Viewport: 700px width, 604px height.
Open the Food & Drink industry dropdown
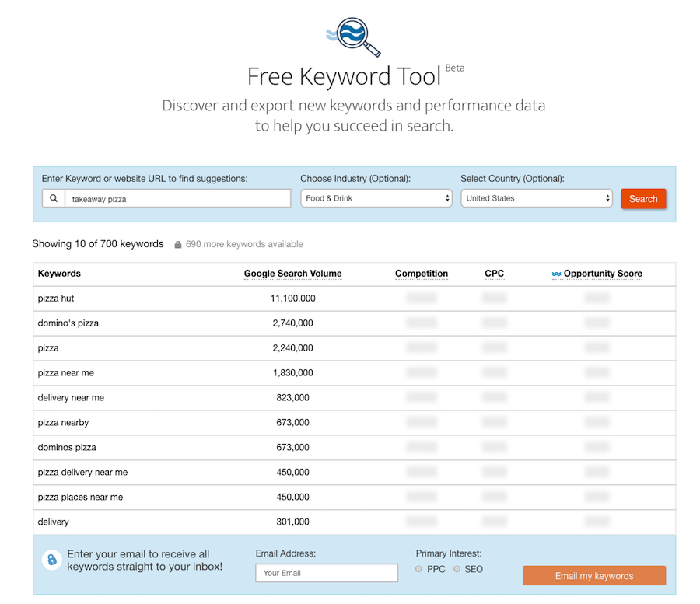point(376,198)
